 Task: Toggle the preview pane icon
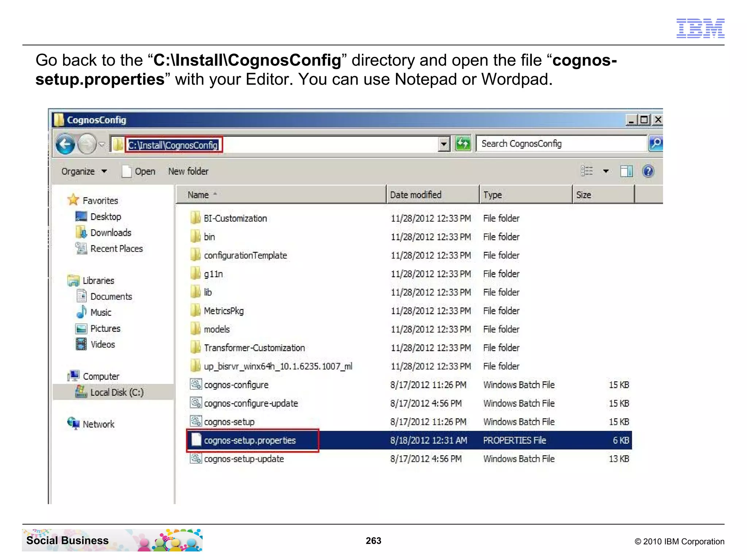tap(626, 171)
